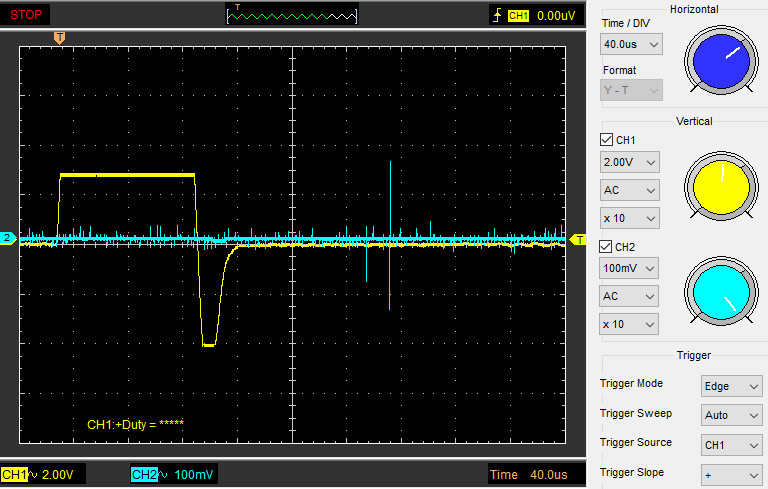This screenshot has width=768, height=489.
Task: Disable the CH2 channel checkbox
Action: 606,247
